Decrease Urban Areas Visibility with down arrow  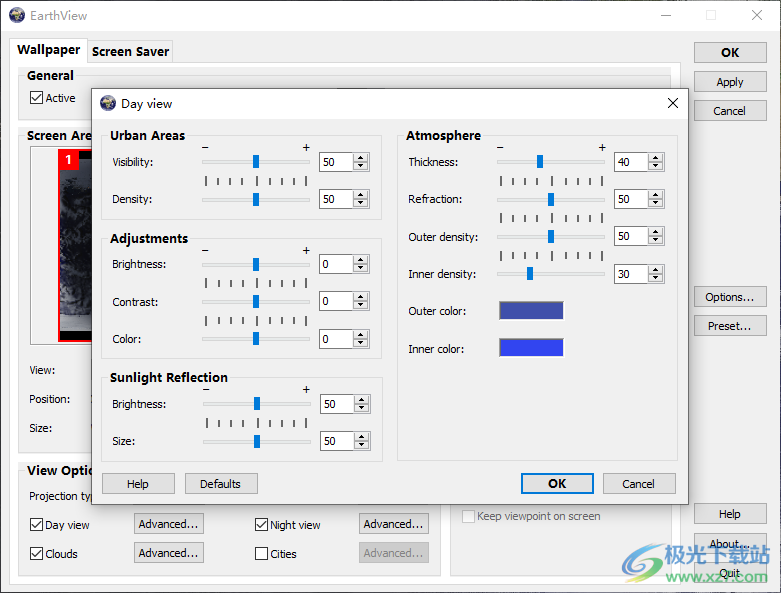coord(361,166)
